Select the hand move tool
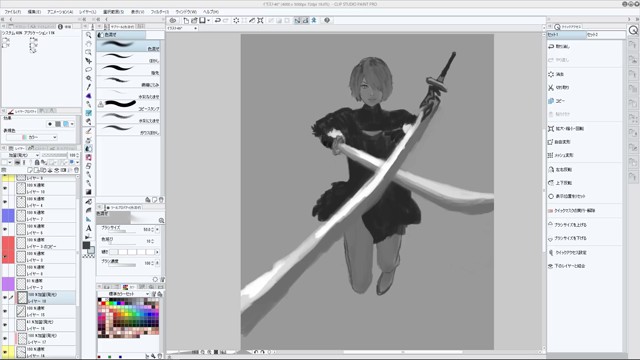 pos(89,44)
